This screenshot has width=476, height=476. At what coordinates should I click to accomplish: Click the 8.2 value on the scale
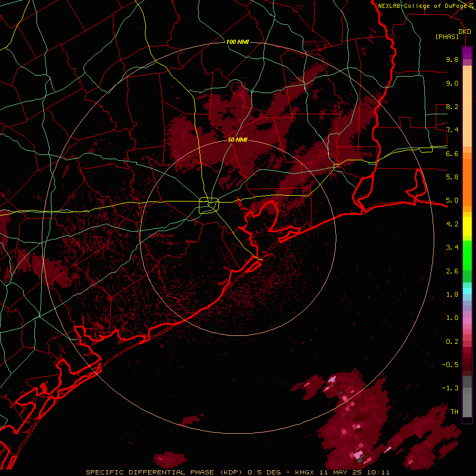coord(452,106)
